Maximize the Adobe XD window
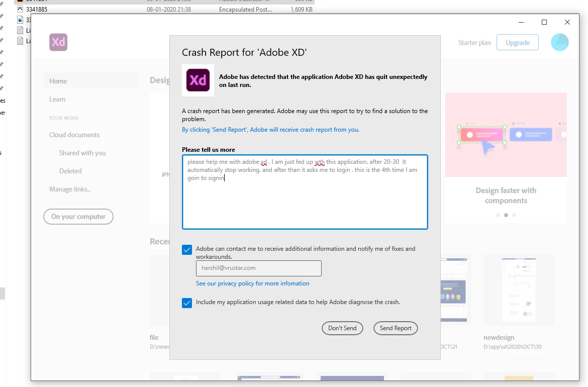This screenshot has height=387, width=588. 544,22
